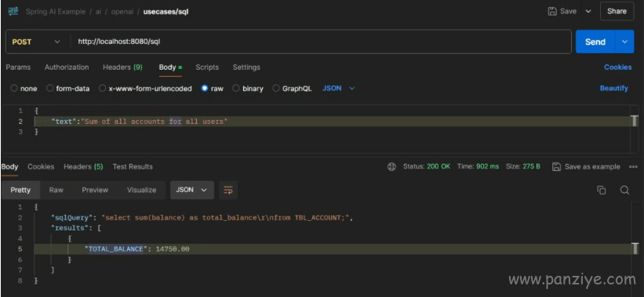Viewport: 644px width, 297px height.
Task: Copy the response with copy icon
Action: click(x=602, y=190)
